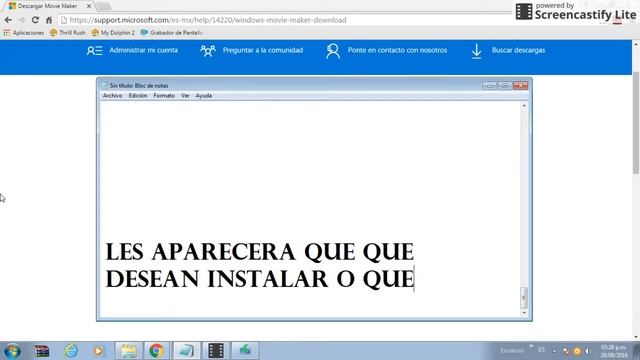This screenshot has width=640, height=360.
Task: Click the Notepad vertical scrollbar thumb
Action: (524, 298)
